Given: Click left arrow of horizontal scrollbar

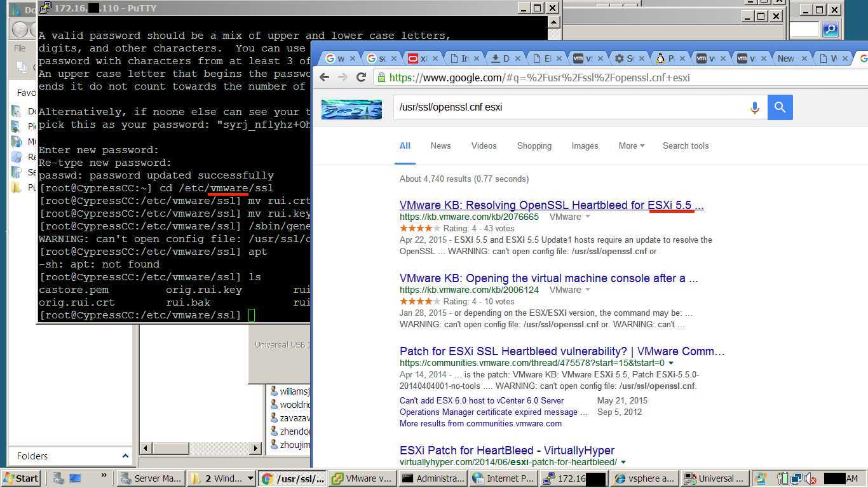Looking at the screenshot, I should [x=145, y=448].
